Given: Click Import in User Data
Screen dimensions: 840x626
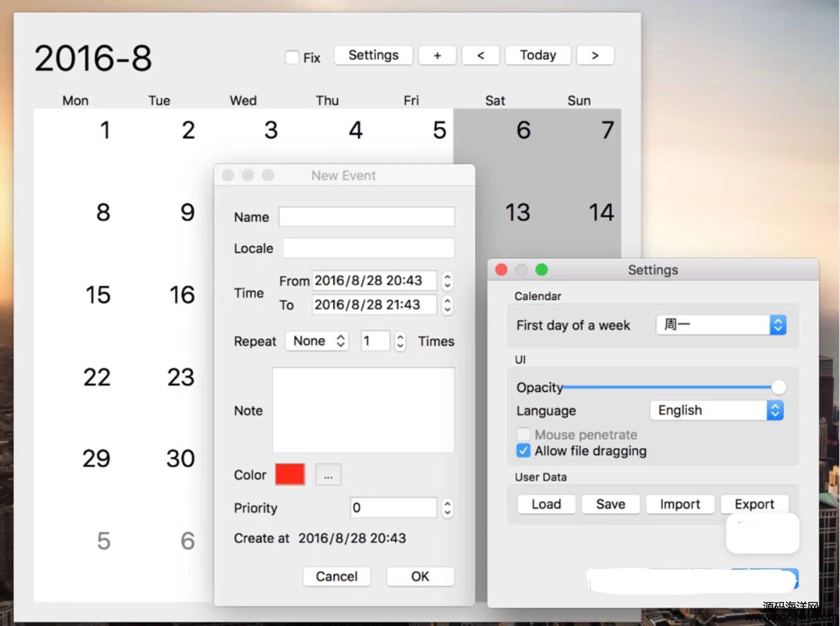Looking at the screenshot, I should click(680, 504).
